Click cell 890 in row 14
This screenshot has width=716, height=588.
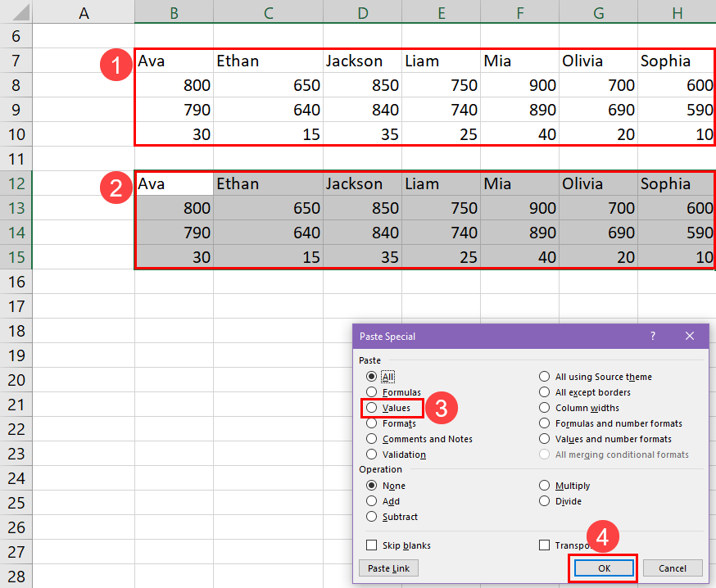519,233
